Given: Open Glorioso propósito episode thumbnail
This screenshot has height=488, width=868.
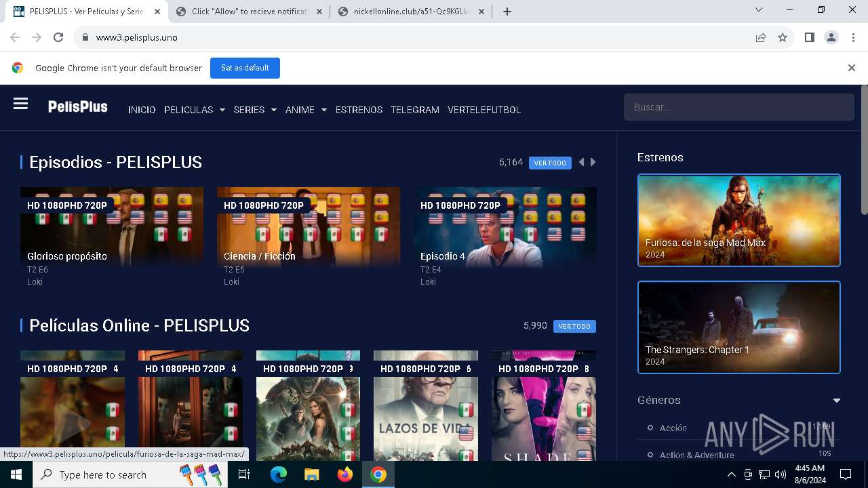Looking at the screenshot, I should pos(112,228).
